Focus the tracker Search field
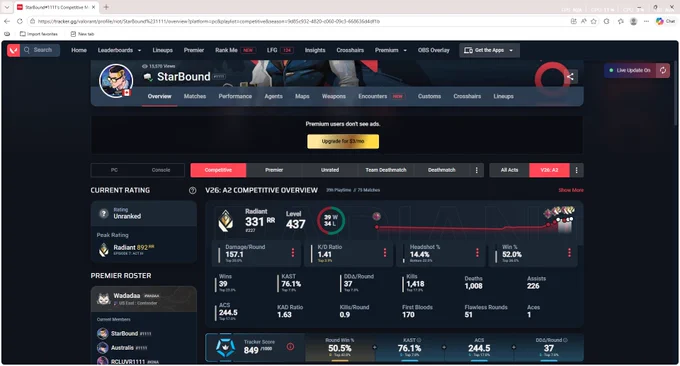 tap(40, 50)
